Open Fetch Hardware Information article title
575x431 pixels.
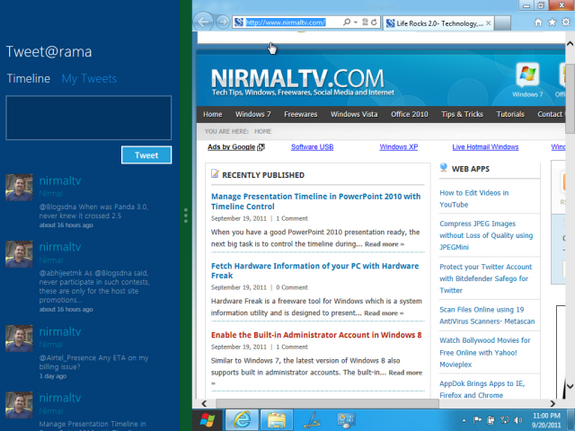(x=315, y=271)
